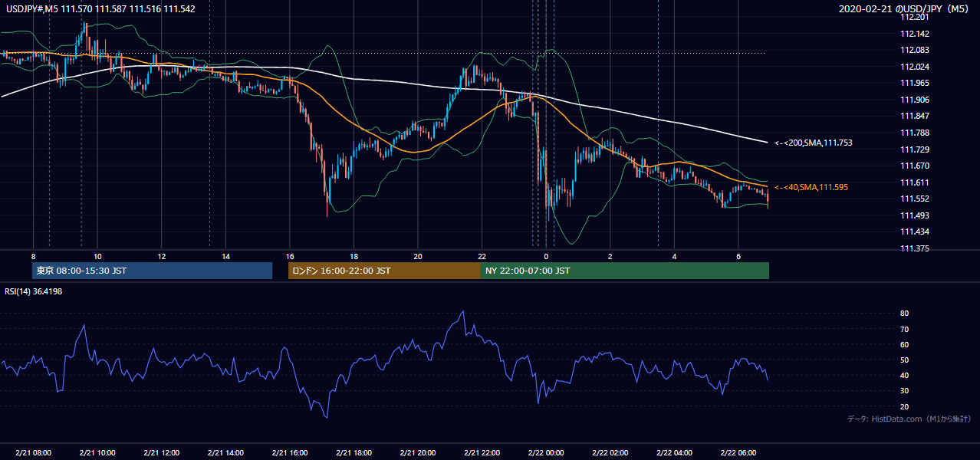
Task: Click price axis value 111.552
Action: [x=913, y=199]
